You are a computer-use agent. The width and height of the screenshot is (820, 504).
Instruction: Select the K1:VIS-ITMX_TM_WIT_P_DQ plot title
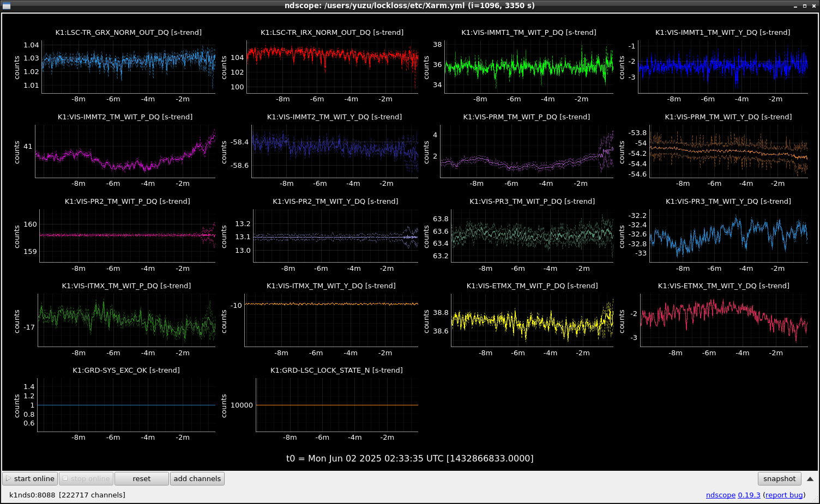(x=127, y=286)
